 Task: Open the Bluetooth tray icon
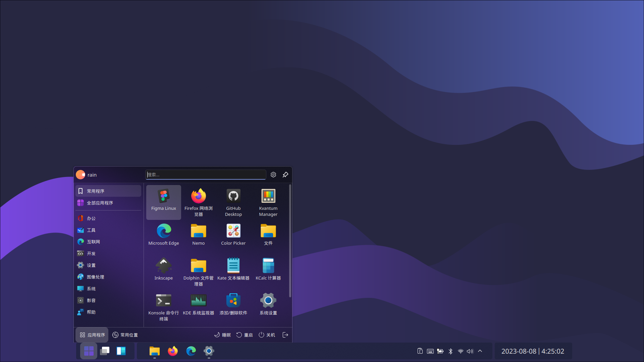(x=450, y=351)
